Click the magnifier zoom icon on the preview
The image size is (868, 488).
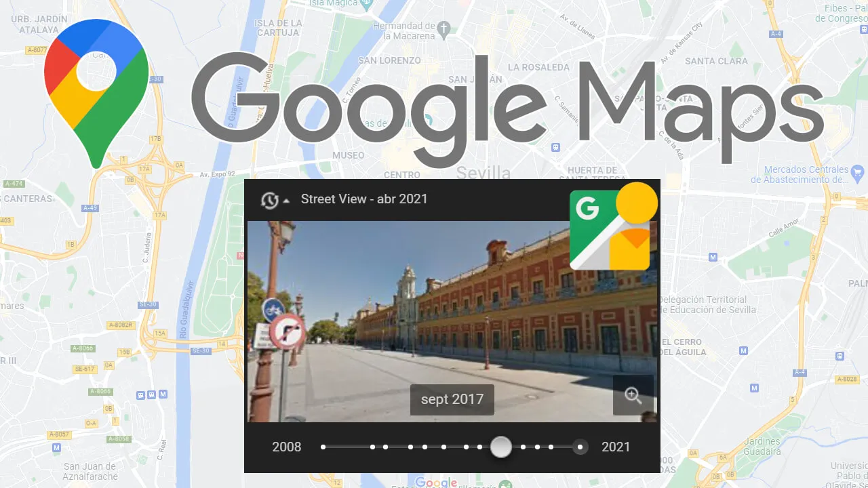[633, 396]
